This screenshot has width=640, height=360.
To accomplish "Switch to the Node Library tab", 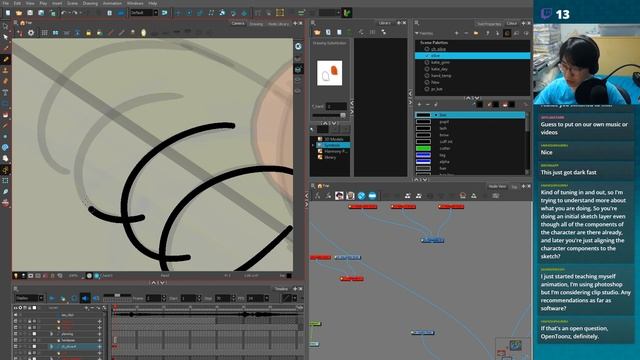I will pos(279,24).
